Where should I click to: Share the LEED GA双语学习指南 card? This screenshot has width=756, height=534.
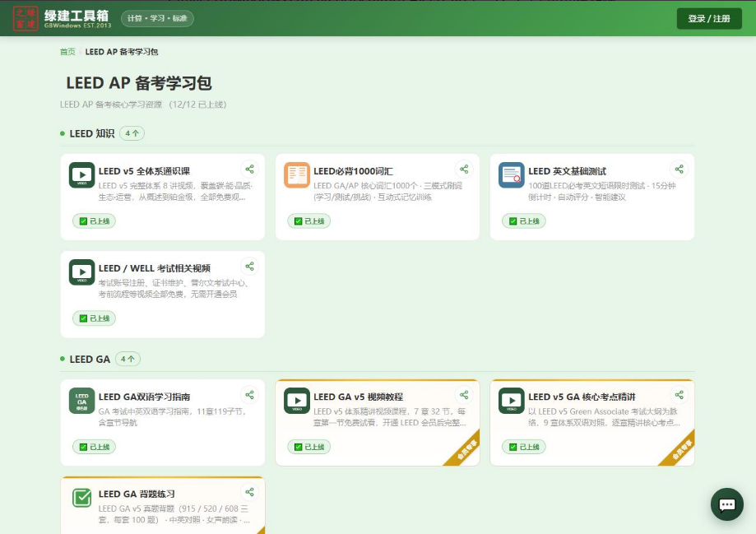pyautogui.click(x=249, y=395)
